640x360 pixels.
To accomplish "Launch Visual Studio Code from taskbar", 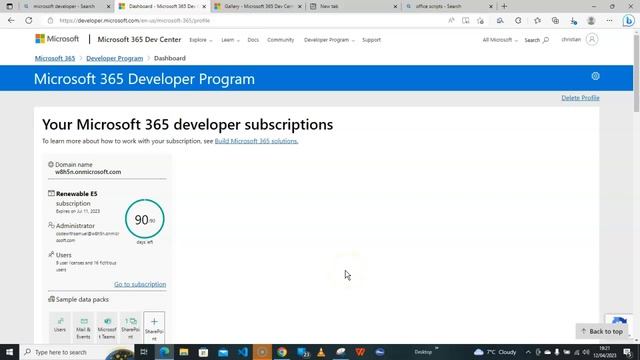I will [x=243, y=352].
